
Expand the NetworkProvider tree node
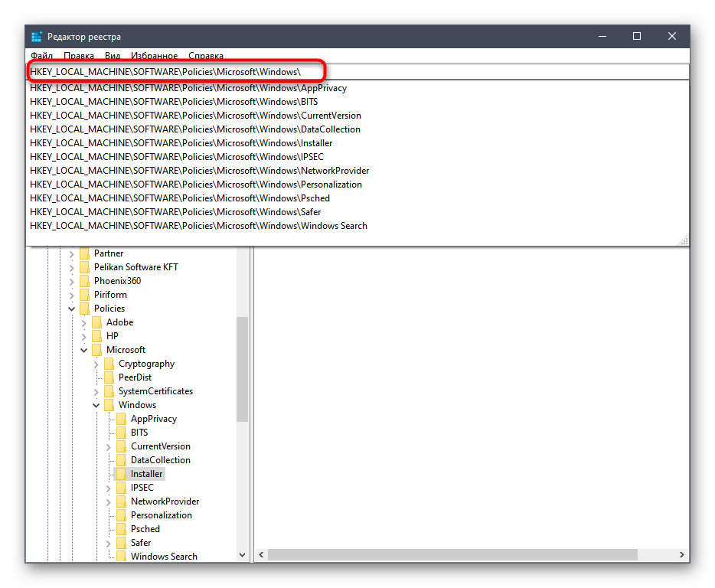[x=109, y=501]
